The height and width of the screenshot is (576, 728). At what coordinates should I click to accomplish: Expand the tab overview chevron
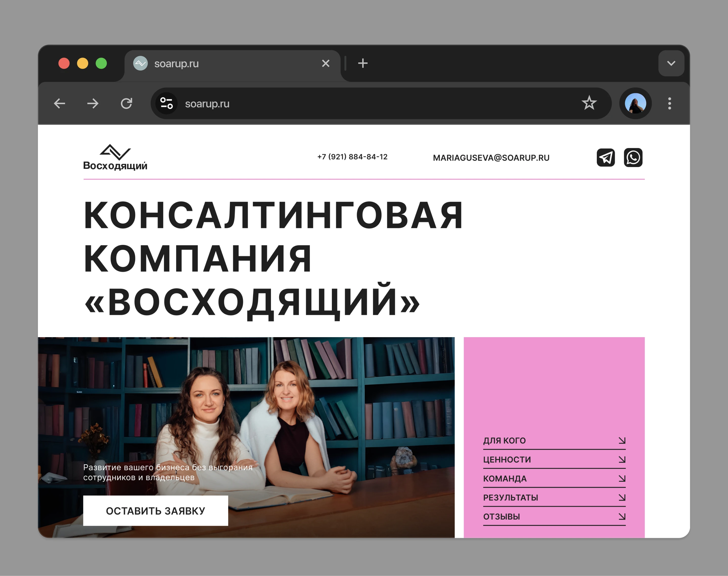click(671, 63)
